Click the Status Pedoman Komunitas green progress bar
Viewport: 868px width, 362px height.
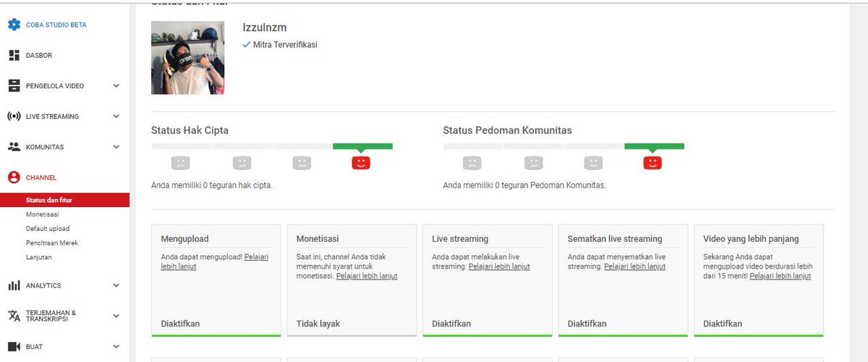(x=654, y=146)
